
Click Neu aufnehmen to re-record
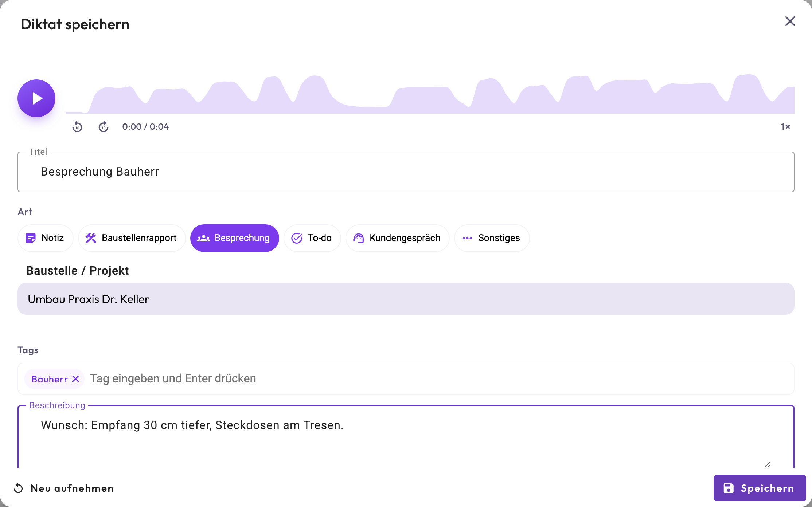pyautogui.click(x=64, y=488)
